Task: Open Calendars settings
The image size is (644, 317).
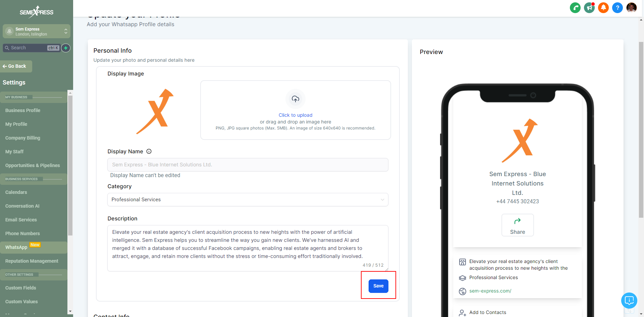Action: 16,192
